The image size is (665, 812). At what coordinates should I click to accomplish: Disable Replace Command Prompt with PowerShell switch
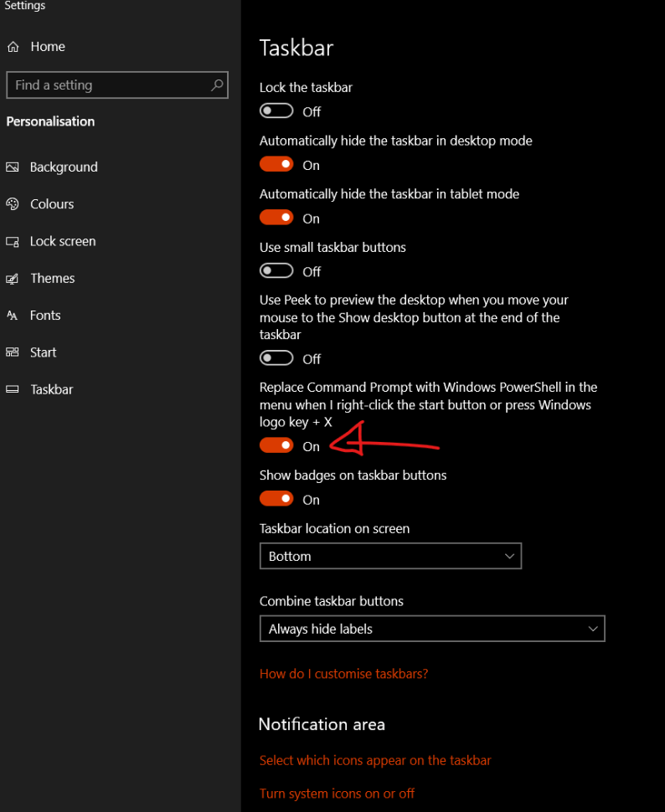click(x=276, y=445)
